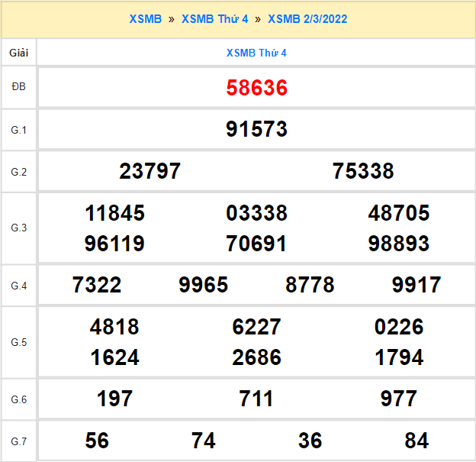Open the XSMB breadcrumb link
The height and width of the screenshot is (462, 476).
coord(145,19)
